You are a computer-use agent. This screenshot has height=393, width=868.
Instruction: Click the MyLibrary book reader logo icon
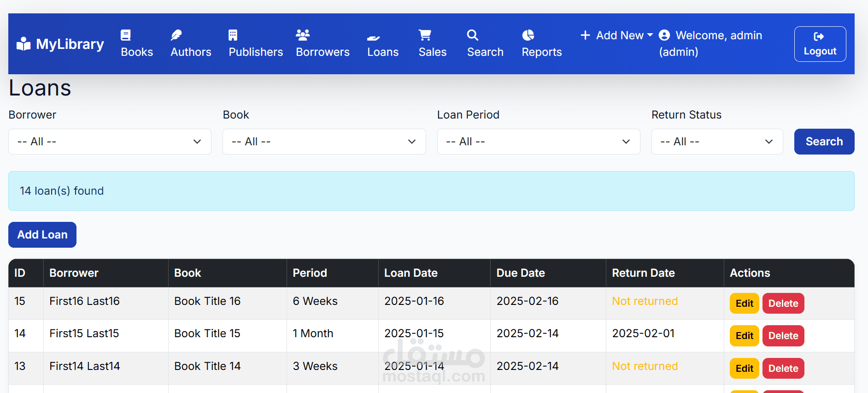click(x=23, y=44)
